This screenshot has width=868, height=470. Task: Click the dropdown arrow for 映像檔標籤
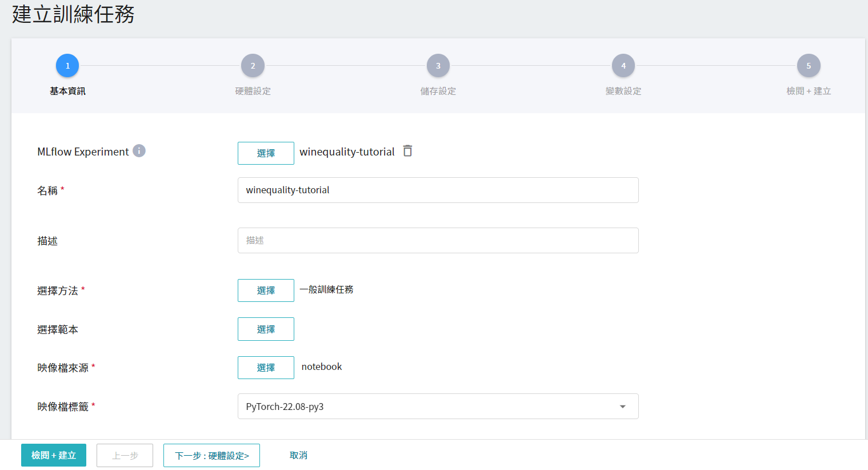(x=622, y=407)
